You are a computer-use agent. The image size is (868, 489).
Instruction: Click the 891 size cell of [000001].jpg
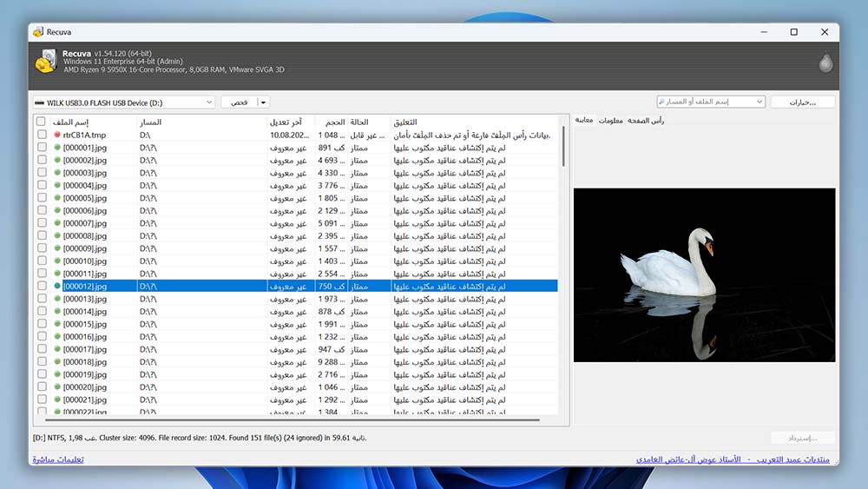point(332,148)
